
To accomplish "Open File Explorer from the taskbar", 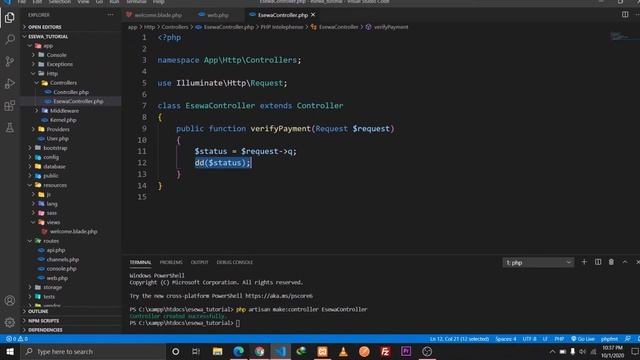I will pos(217,351).
